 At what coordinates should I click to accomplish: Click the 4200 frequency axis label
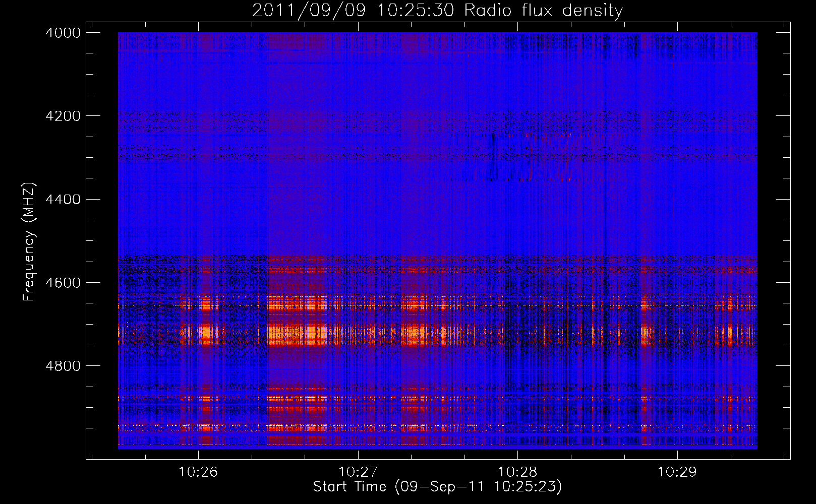click(63, 116)
